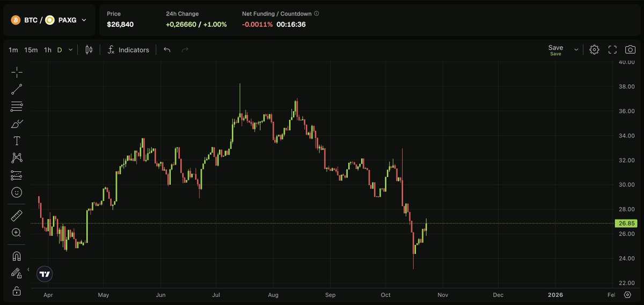Image resolution: width=644 pixels, height=305 pixels.
Task: Select the crosshair cursor tool
Action: 17,72
